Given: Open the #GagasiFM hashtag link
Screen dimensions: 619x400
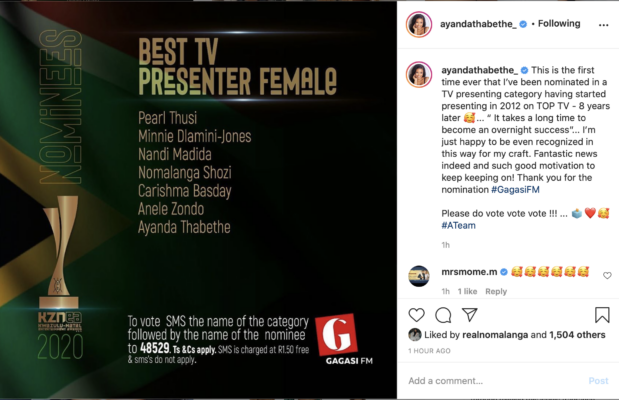Looking at the screenshot, I should (x=515, y=190).
